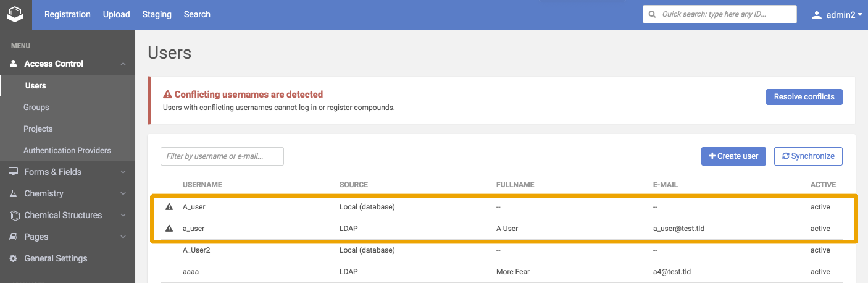The image size is (868, 283).
Task: Click the Forms & Fields monitor icon
Action: (x=13, y=172)
